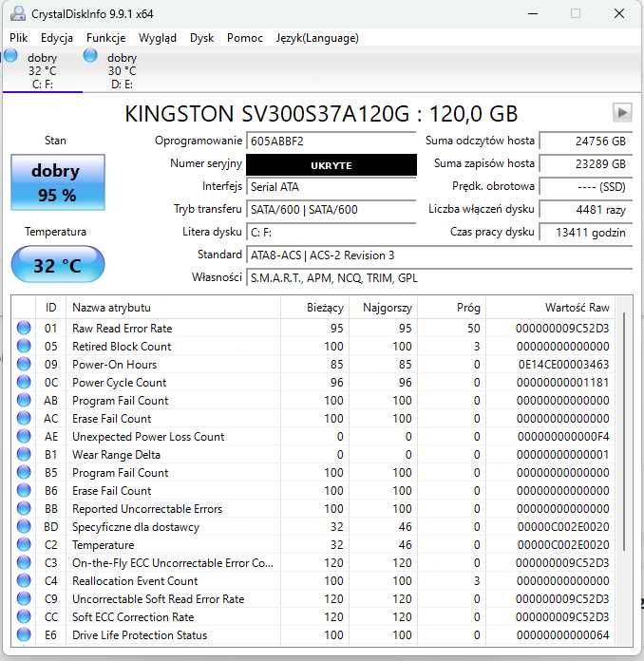Open the Plik menu
The width and height of the screenshot is (644, 661).
19,38
